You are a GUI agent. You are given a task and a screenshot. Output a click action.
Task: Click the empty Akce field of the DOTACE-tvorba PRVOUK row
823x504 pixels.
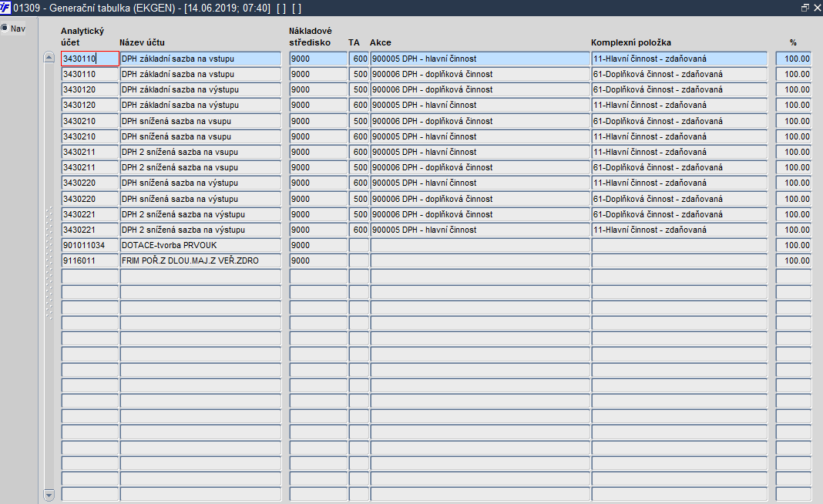[480, 245]
